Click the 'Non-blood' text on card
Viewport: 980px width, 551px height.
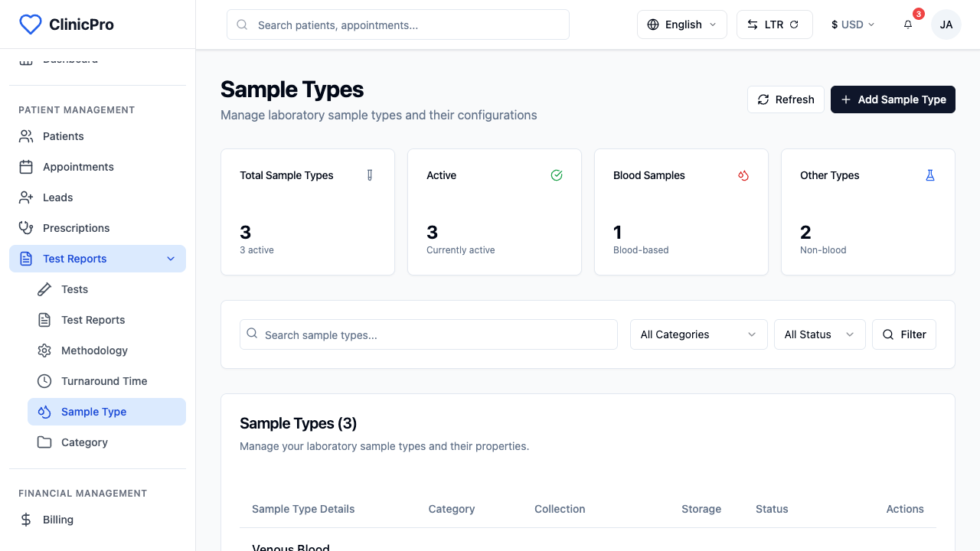point(823,250)
